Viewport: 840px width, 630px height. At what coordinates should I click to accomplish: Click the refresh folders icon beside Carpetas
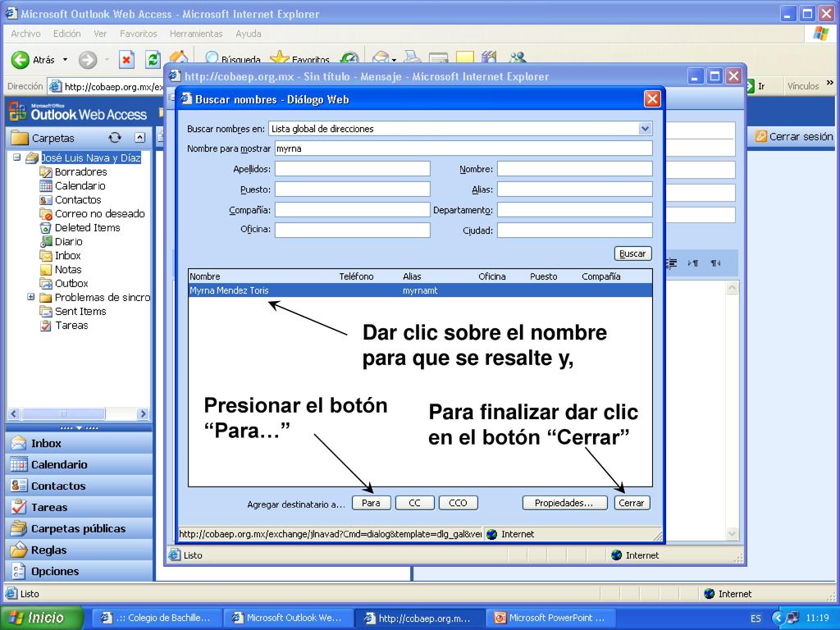click(x=115, y=138)
